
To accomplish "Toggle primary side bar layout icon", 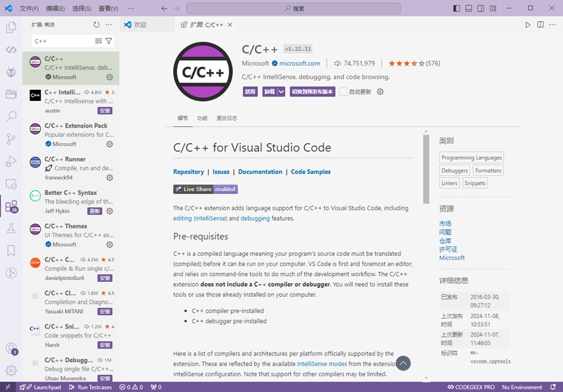I will [x=457, y=8].
